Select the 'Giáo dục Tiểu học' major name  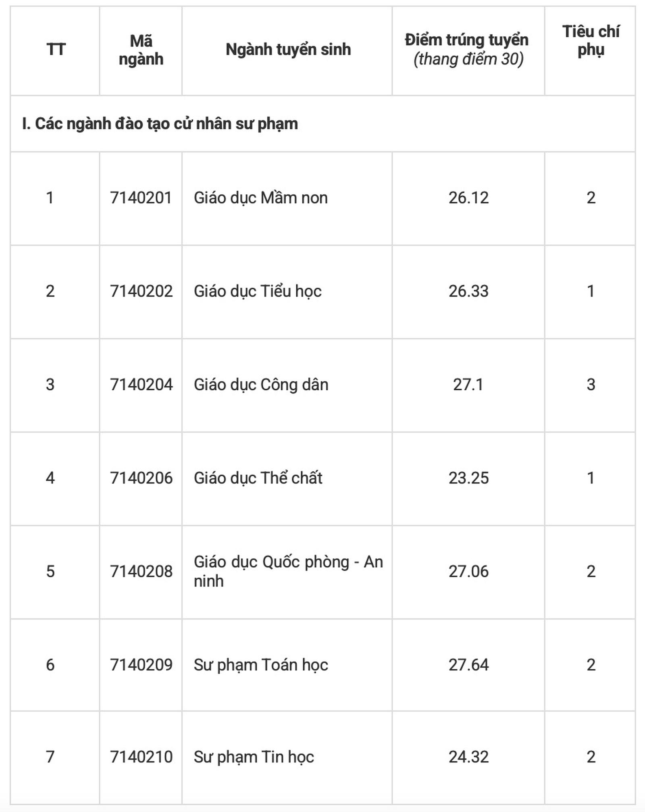(258, 291)
